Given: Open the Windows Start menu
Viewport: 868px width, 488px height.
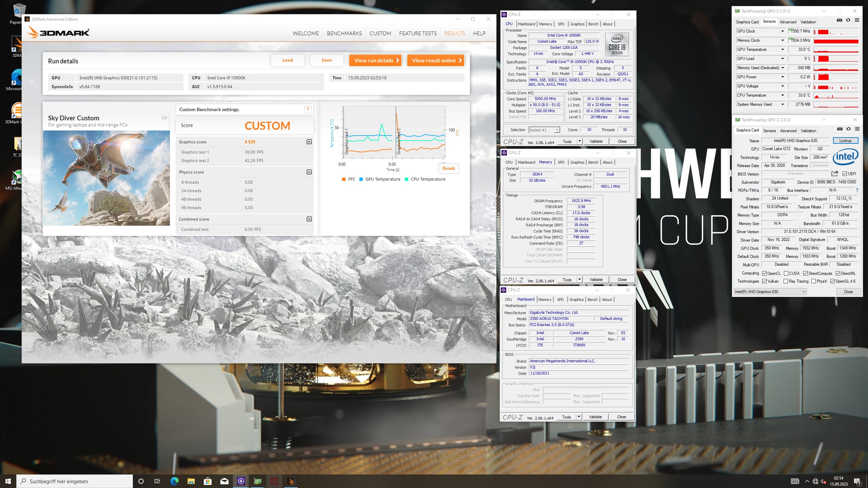Looking at the screenshot, I should point(8,481).
